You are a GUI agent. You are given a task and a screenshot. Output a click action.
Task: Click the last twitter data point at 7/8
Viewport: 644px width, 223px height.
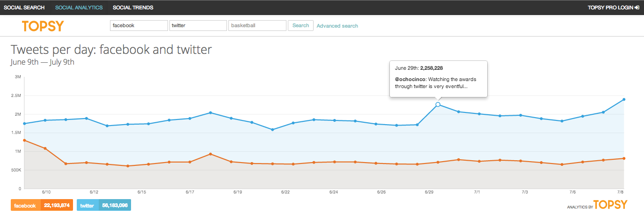click(624, 99)
